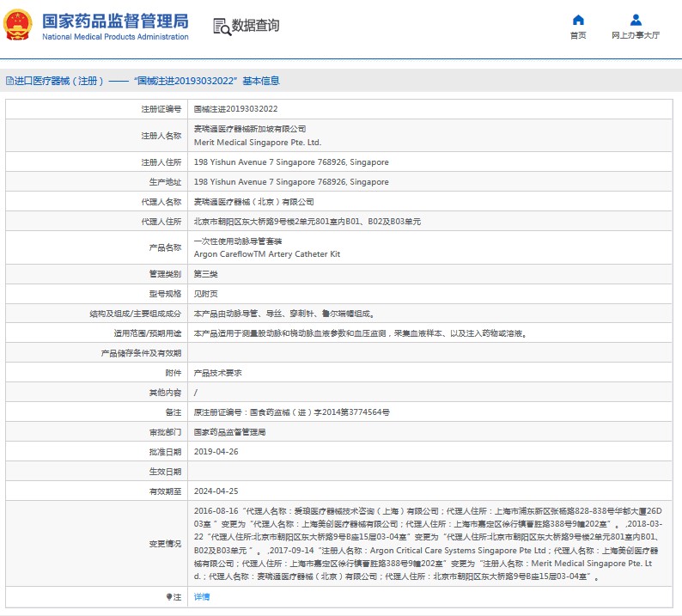Screen dimensions: 682x616
Task: Click the 产品技术要求 attachment text
Action: [217, 373]
